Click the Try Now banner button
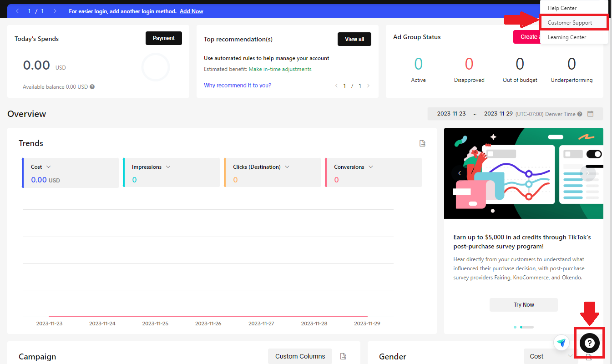Image resolution: width=612 pixels, height=364 pixels. (x=523, y=305)
